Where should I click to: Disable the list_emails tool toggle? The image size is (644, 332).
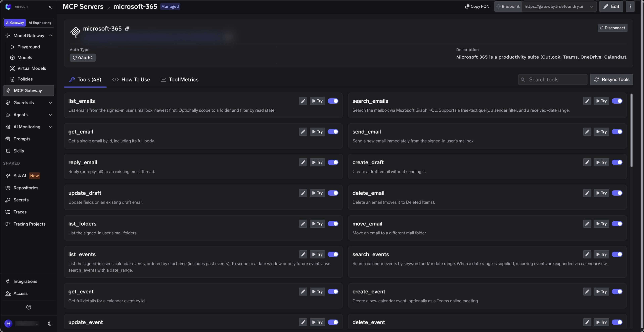click(333, 101)
